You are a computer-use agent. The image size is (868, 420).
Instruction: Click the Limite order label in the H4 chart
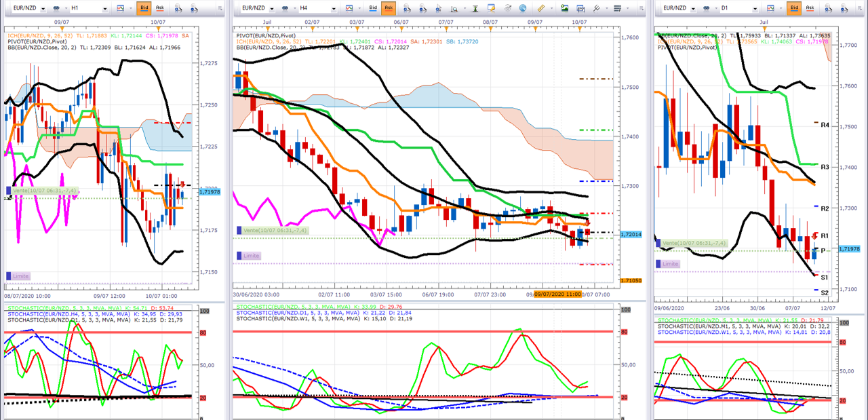pos(250,256)
